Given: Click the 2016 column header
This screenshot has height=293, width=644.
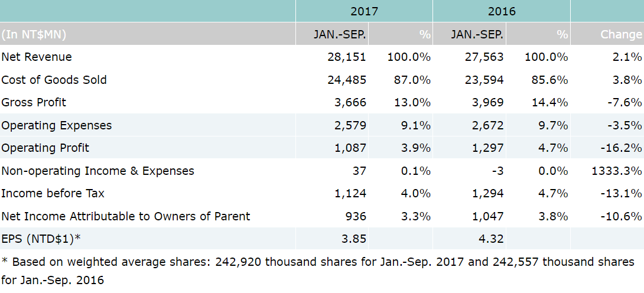Looking at the screenshot, I should coord(502,11).
